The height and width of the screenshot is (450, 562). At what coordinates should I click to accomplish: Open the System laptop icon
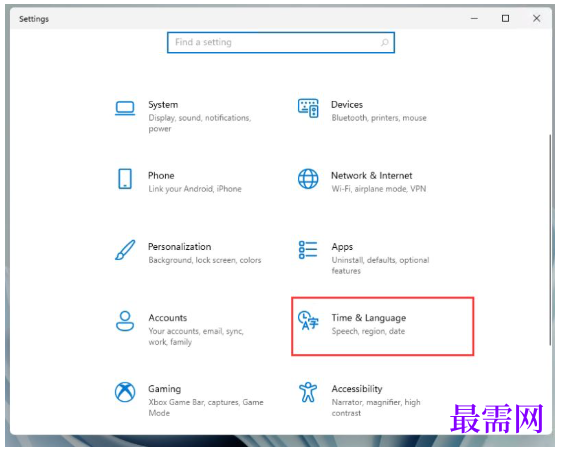125,108
